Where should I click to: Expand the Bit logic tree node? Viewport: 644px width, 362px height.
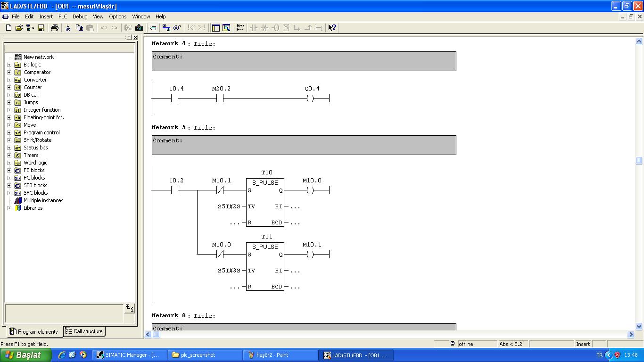tap(9, 65)
